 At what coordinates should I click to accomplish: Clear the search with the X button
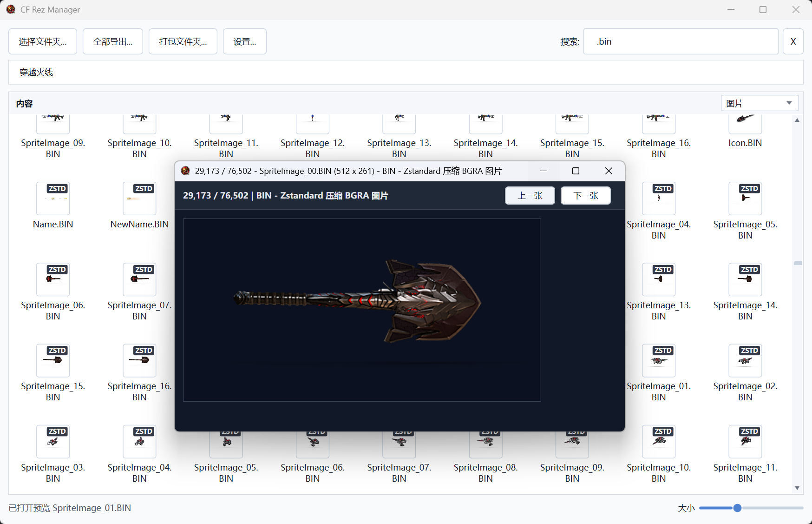coord(793,41)
